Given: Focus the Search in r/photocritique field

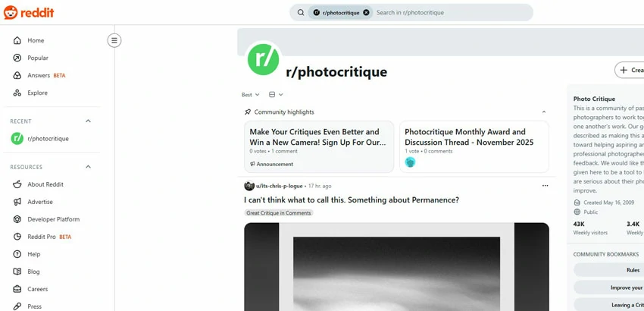Looking at the screenshot, I should click(452, 12).
